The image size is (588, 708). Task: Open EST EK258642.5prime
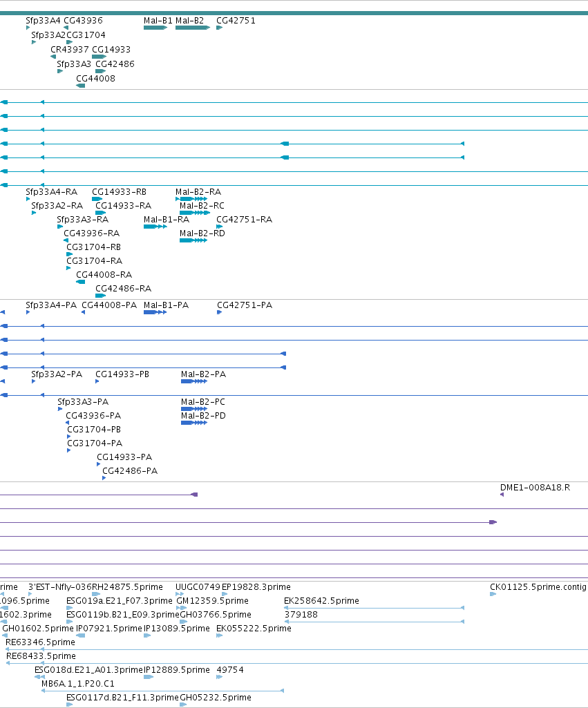[321, 601]
